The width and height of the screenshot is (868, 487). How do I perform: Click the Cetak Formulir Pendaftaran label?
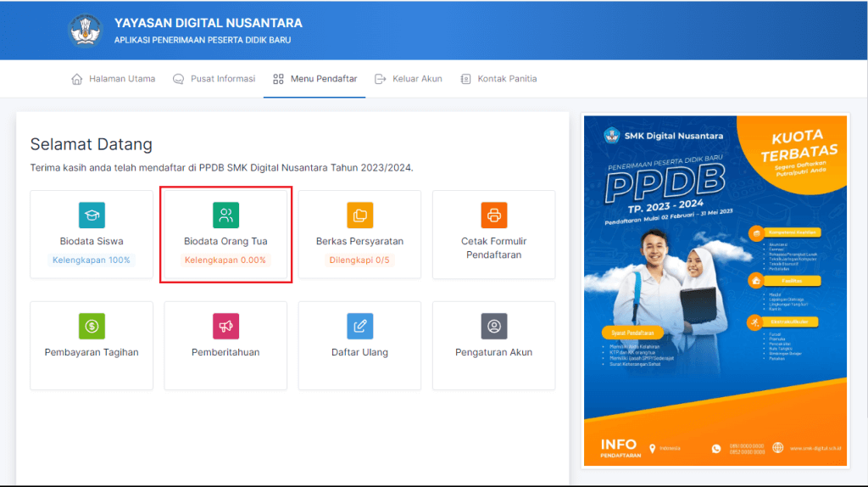click(493, 248)
